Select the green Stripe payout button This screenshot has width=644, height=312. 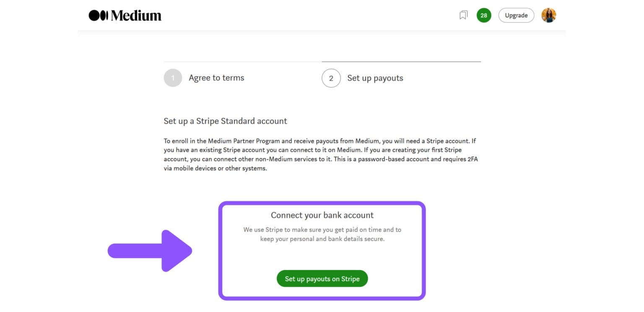pyautogui.click(x=322, y=278)
